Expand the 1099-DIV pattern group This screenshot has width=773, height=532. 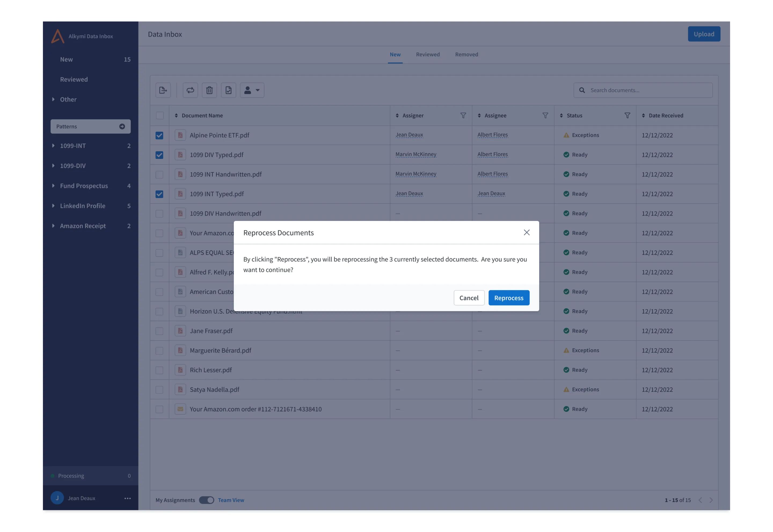click(x=53, y=165)
